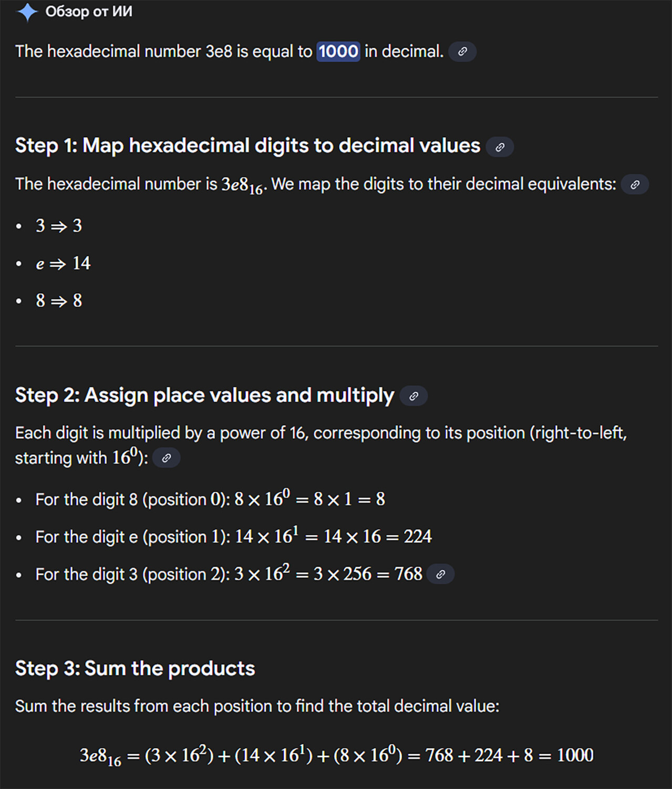Click the highlighted 1000 answer

(338, 51)
